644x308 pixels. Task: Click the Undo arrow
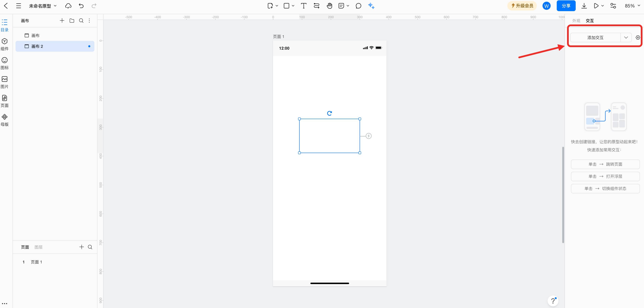(x=81, y=6)
